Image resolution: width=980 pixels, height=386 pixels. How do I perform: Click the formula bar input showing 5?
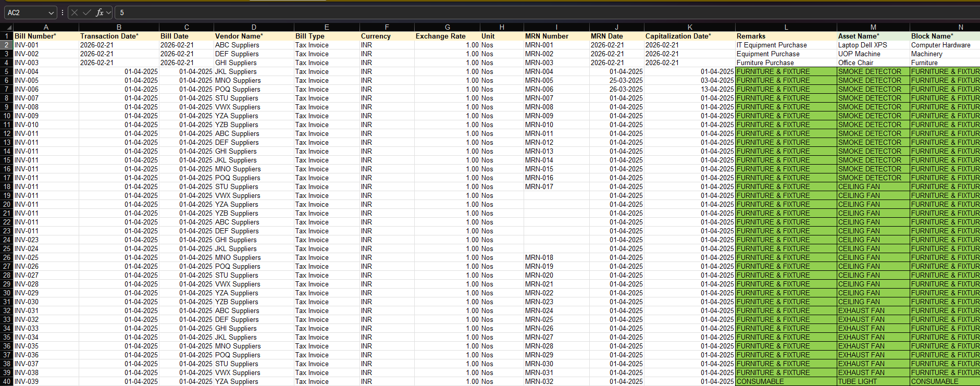547,13
